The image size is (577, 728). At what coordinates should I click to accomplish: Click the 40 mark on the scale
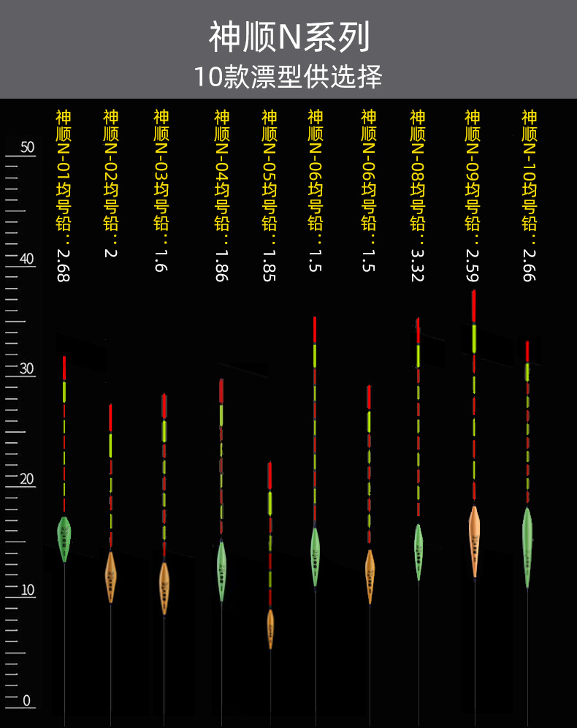tap(27, 259)
